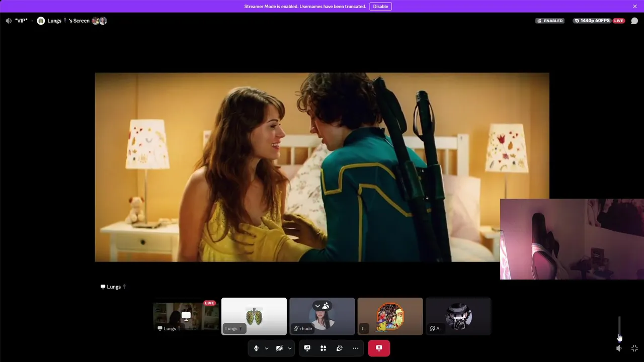
Task: Mute the microphone
Action: 256,348
